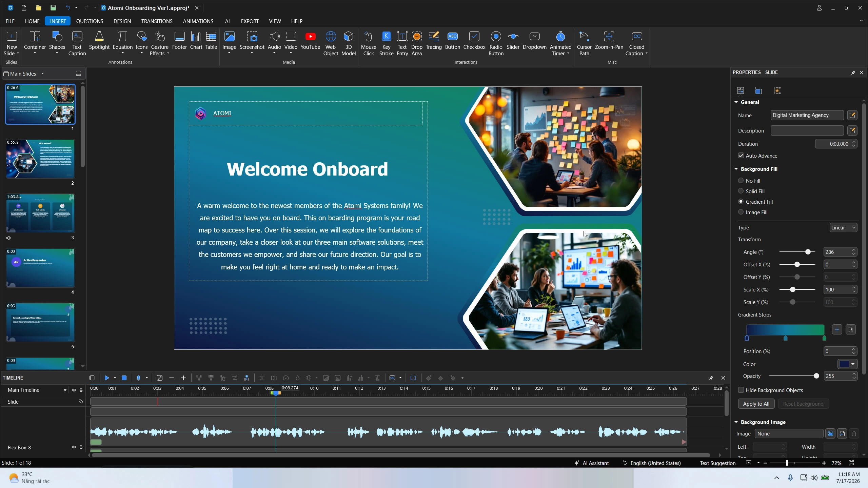Delete the selected gradient stop
Viewport: 868px width, 488px height.
850,329
